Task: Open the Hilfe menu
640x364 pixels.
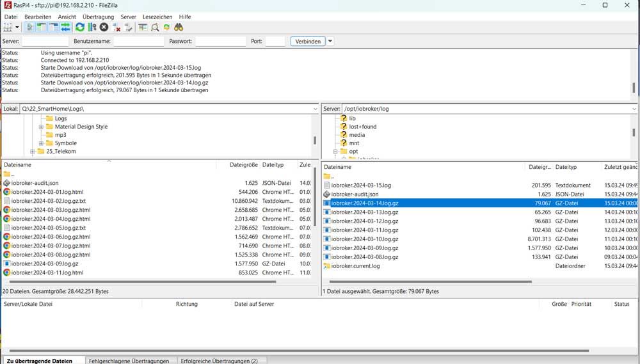Action: [x=185, y=17]
